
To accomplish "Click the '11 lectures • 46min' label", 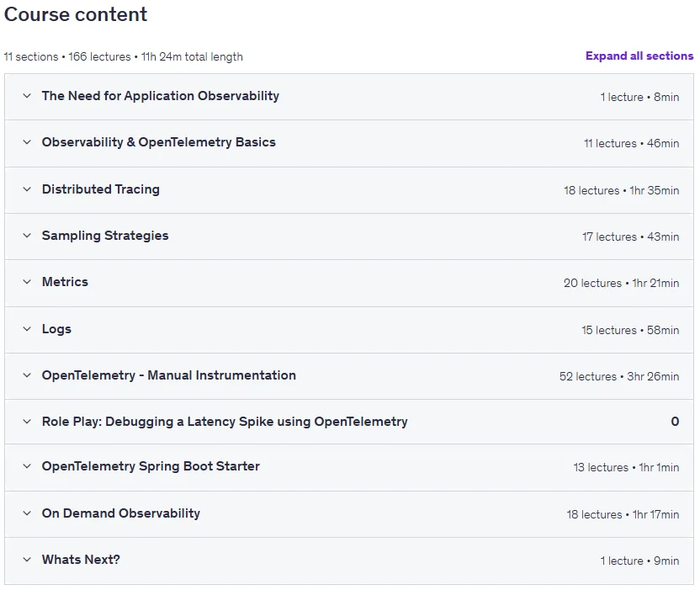I will [632, 143].
